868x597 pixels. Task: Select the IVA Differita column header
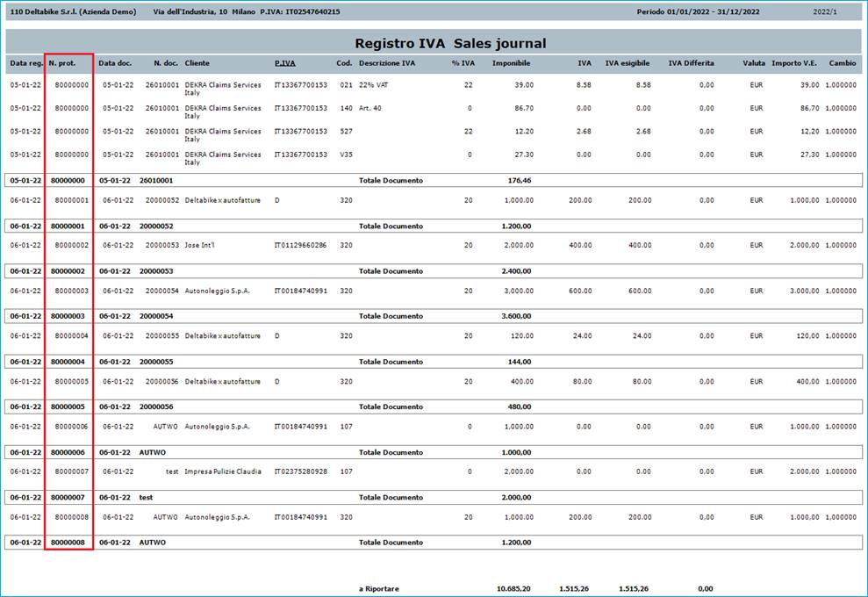[691, 64]
